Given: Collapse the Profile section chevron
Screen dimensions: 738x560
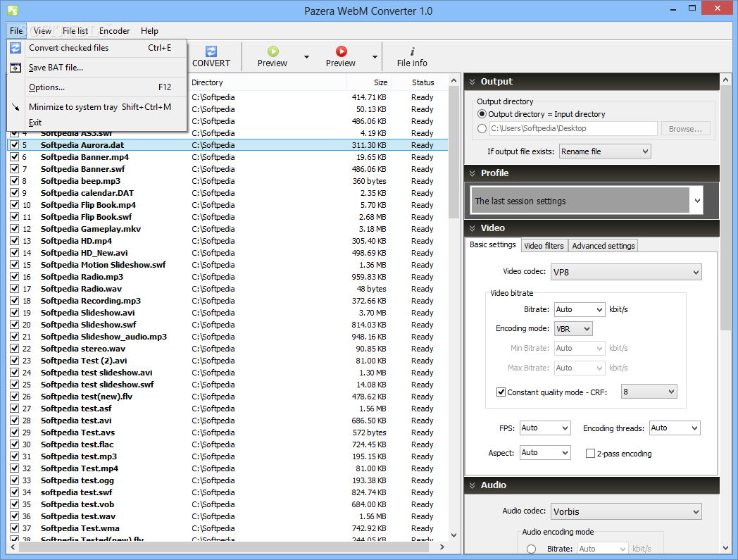Looking at the screenshot, I should (472, 173).
